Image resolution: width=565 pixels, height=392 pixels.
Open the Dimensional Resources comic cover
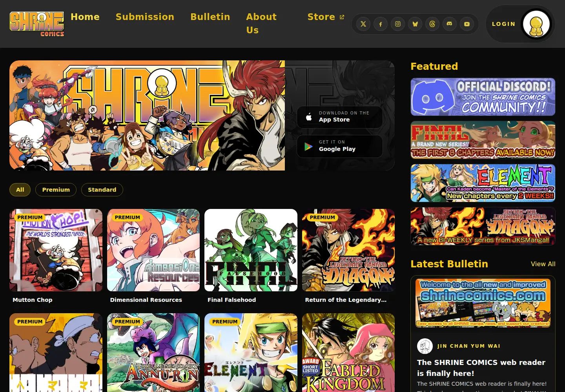tap(153, 250)
